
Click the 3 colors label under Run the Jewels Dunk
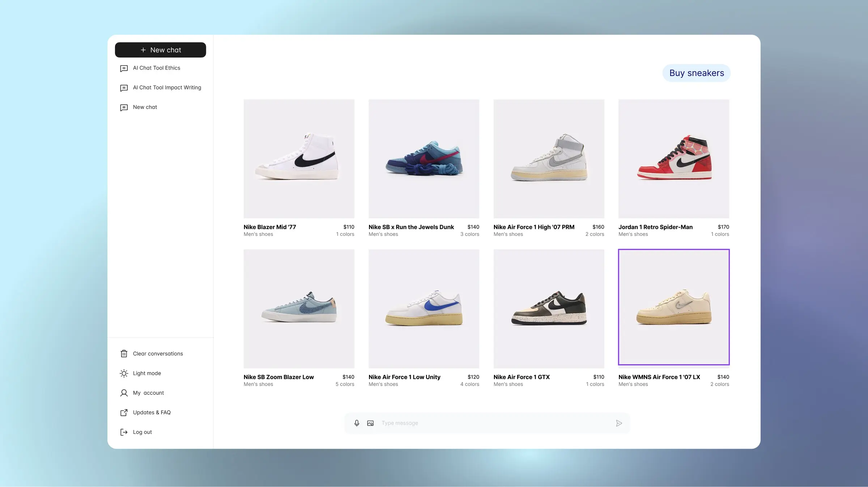[x=469, y=234]
